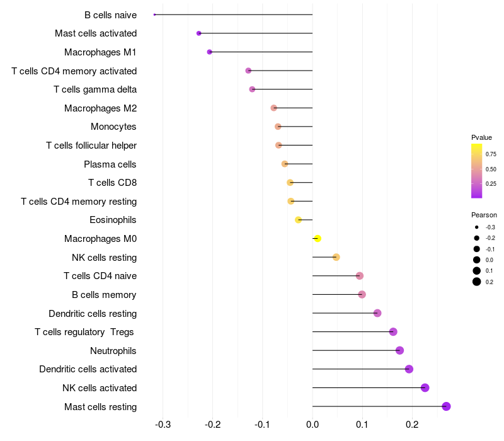Select the NK cells activated marker
This screenshot has width=504, height=441.
click(425, 387)
